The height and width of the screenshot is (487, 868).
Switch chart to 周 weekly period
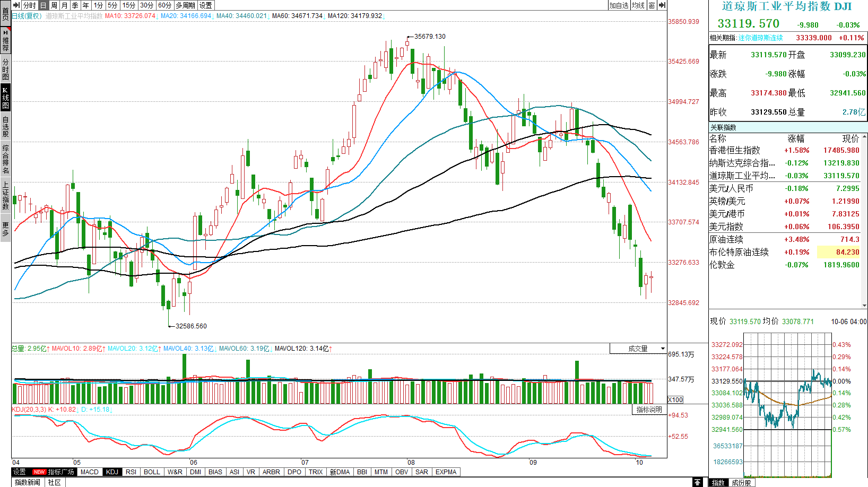(54, 5)
